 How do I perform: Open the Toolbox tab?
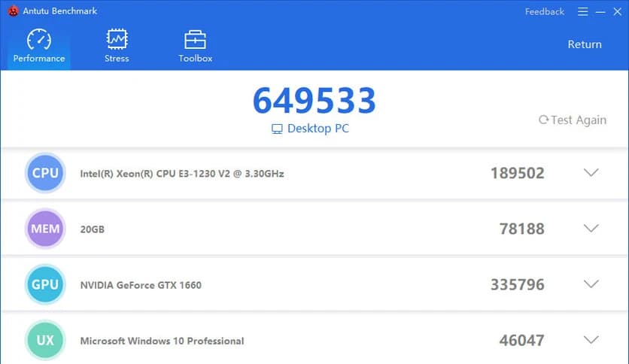click(196, 46)
